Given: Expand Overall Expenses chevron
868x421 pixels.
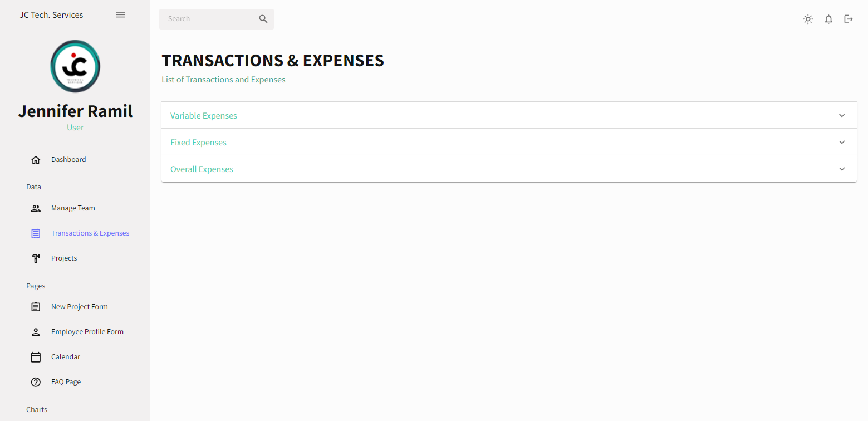Looking at the screenshot, I should [x=842, y=169].
